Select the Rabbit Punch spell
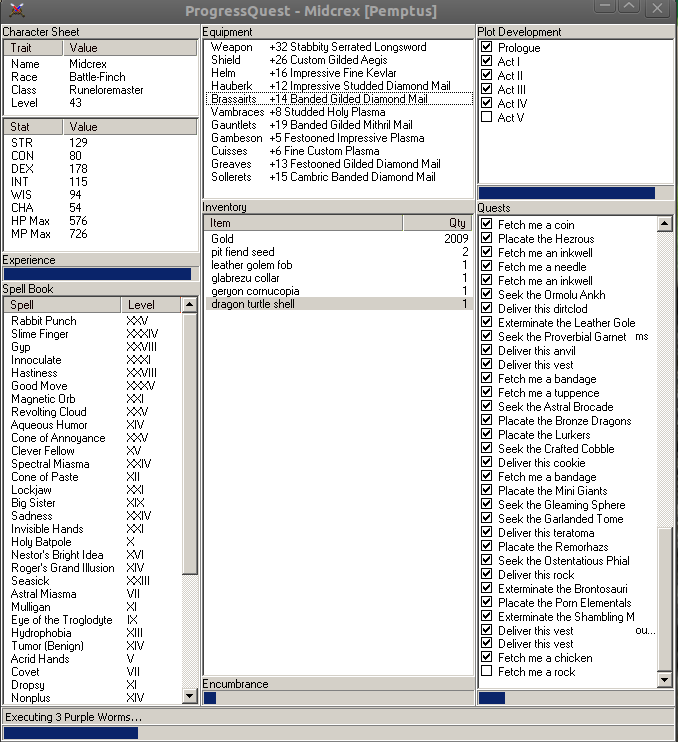 (93, 321)
